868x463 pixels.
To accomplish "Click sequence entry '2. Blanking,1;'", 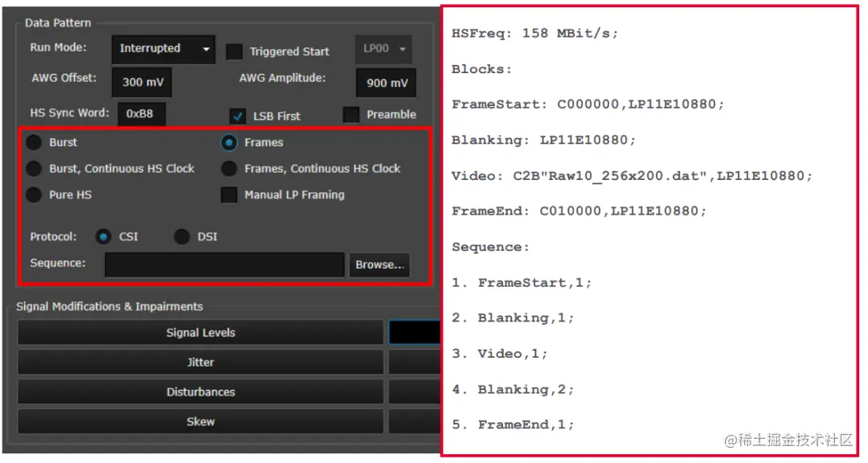I will (513, 318).
